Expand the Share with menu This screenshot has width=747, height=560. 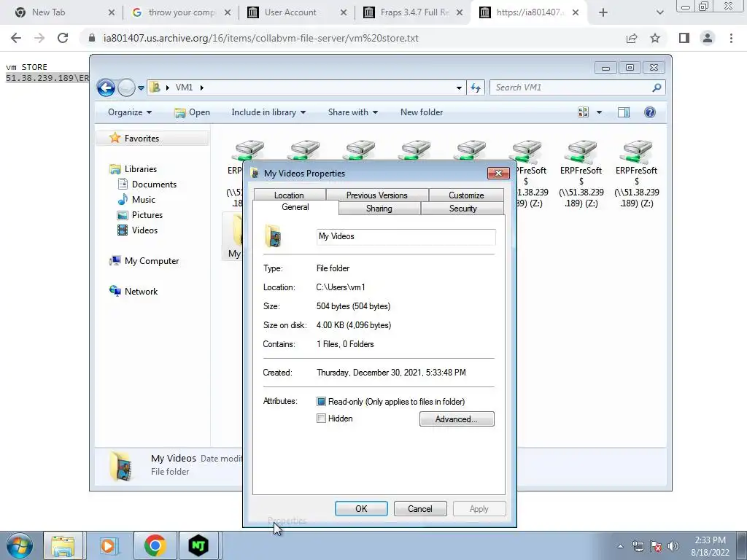[x=352, y=112]
